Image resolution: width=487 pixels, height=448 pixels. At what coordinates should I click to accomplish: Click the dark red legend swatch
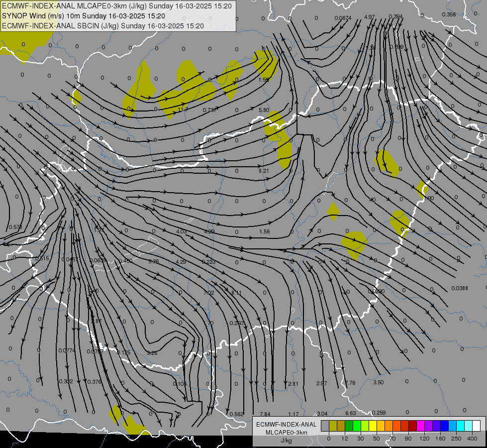pyautogui.click(x=412, y=426)
